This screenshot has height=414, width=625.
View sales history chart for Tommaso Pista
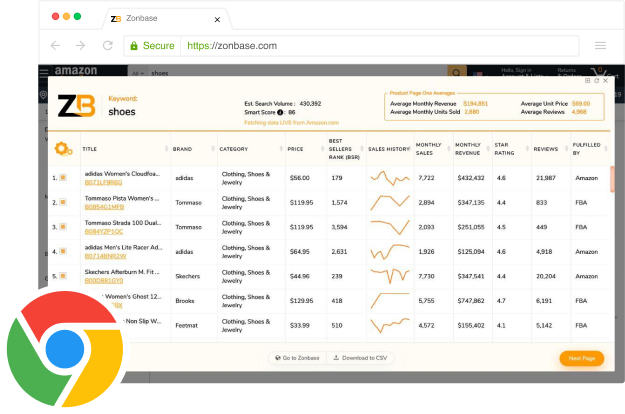tap(390, 202)
